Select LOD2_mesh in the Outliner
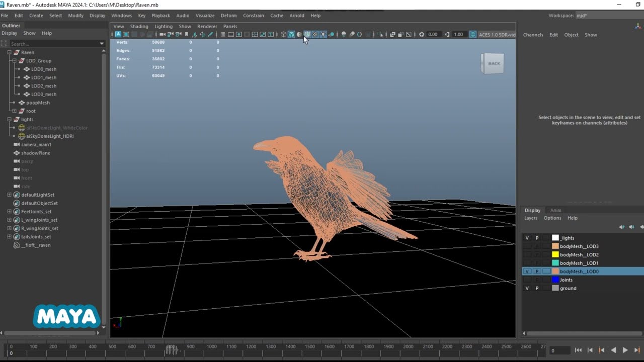 point(44,86)
